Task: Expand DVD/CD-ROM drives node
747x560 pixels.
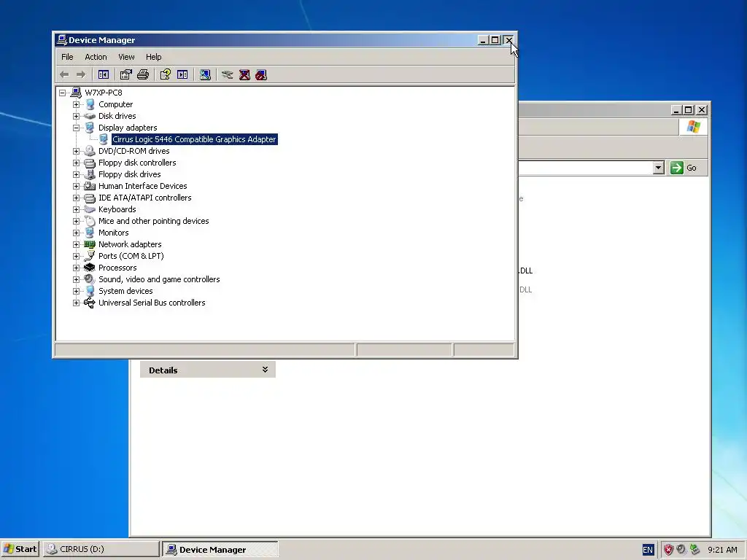Action: 76,151
